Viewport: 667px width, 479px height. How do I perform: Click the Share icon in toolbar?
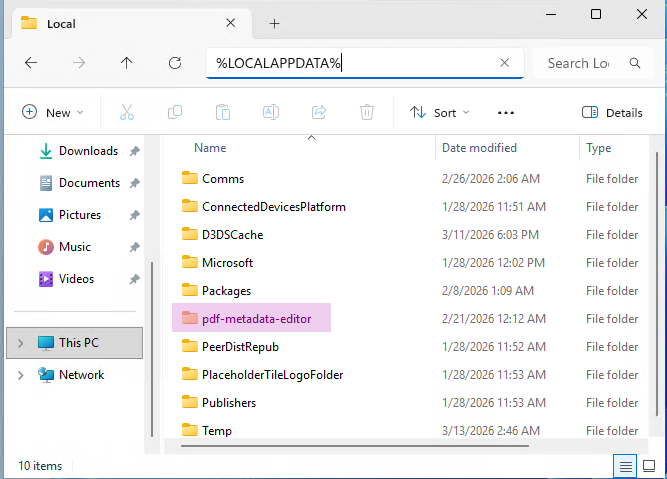coord(319,113)
